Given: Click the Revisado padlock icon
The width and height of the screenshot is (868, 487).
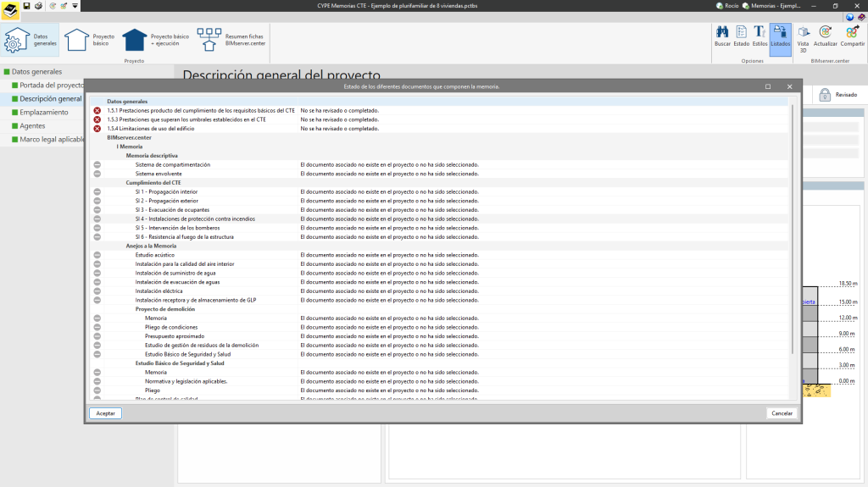Looking at the screenshot, I should tap(824, 95).
